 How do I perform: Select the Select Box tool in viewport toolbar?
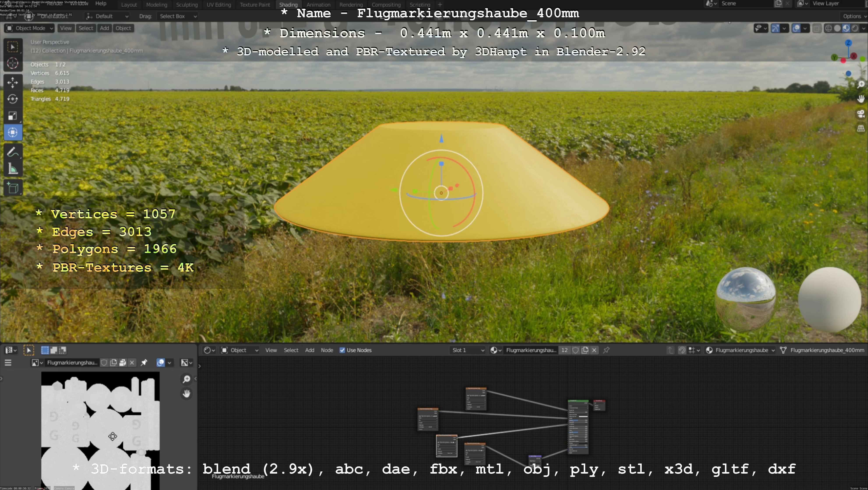click(13, 47)
